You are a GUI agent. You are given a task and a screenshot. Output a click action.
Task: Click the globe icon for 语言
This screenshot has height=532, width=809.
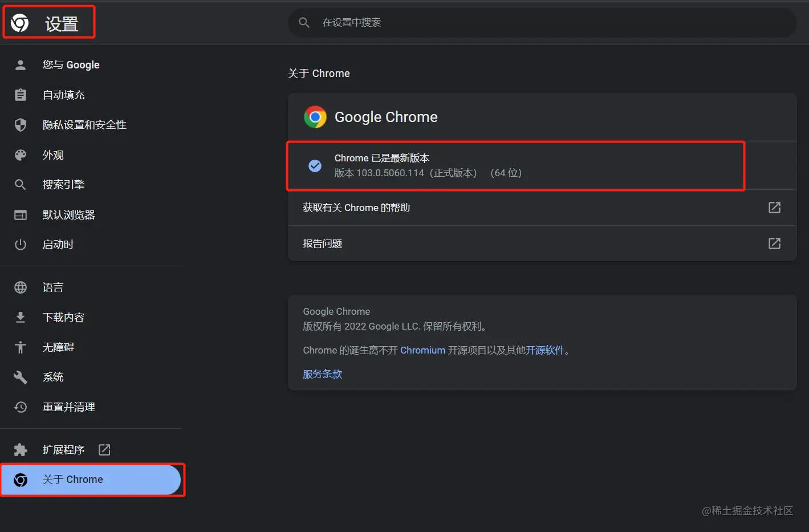[x=21, y=287]
